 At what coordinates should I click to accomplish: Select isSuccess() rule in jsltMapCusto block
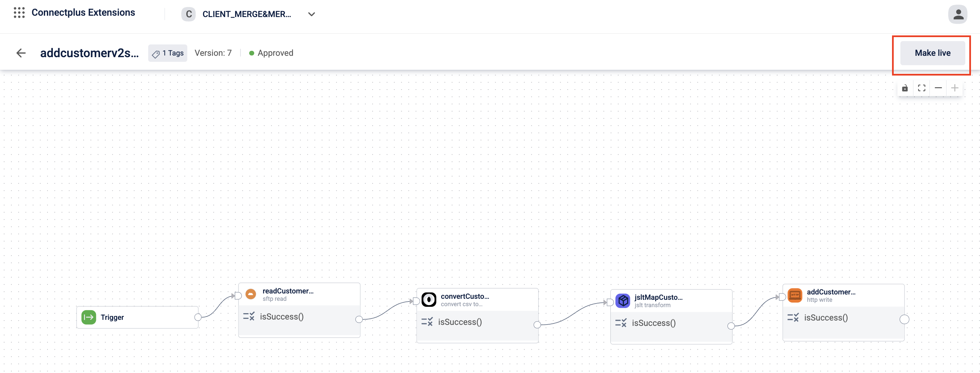653,323
